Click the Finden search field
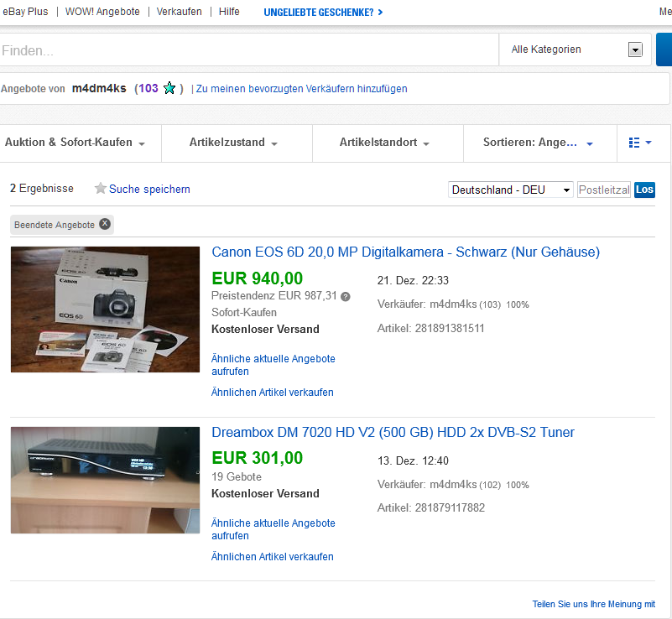The image size is (672, 619). click(x=247, y=50)
